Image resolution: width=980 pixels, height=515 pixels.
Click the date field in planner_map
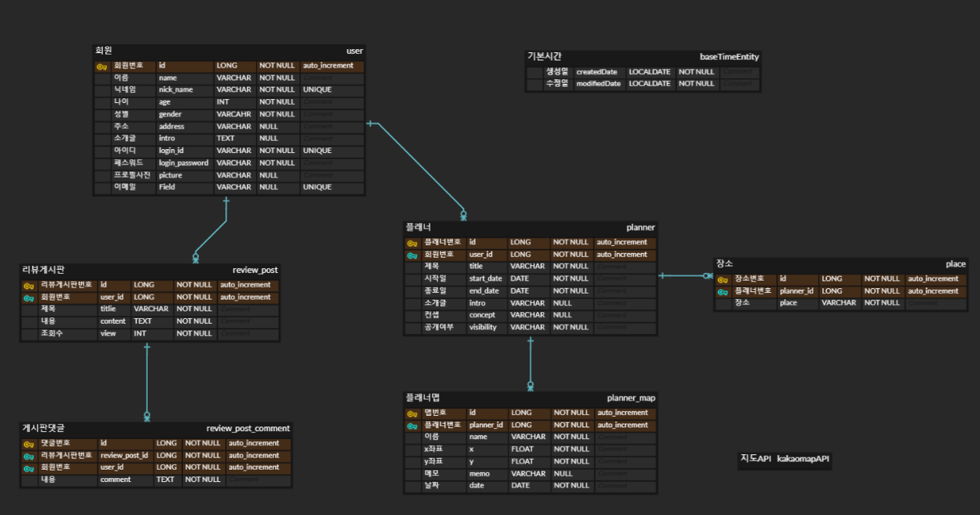[477, 486]
